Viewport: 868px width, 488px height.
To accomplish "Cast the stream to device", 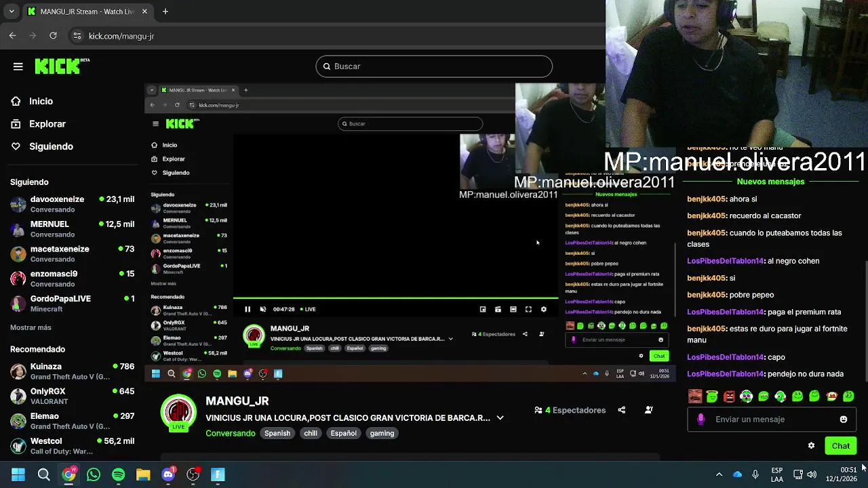I will point(498,309).
